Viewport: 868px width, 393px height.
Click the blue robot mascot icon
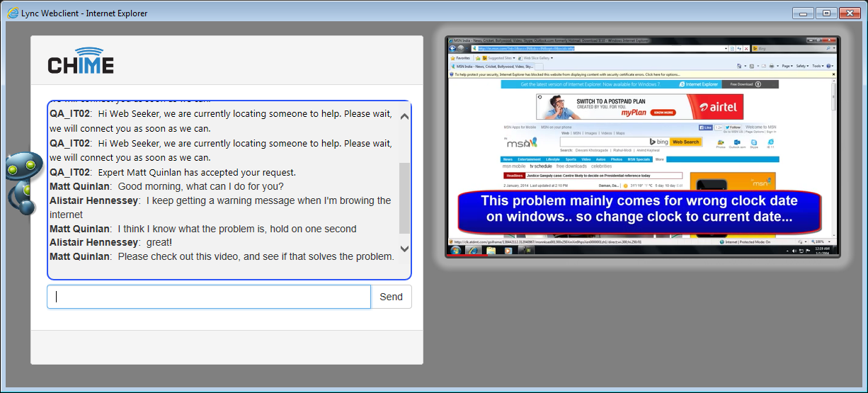[x=23, y=183]
